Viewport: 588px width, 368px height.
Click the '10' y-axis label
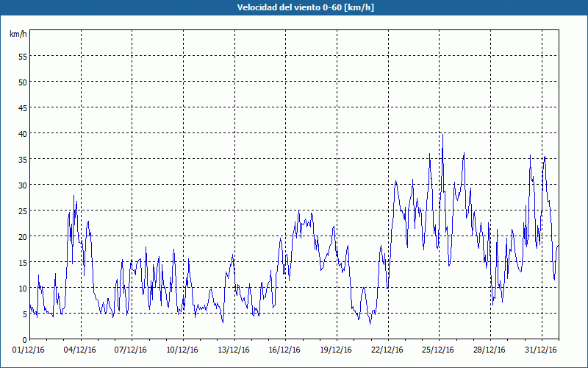pyautogui.click(x=23, y=289)
